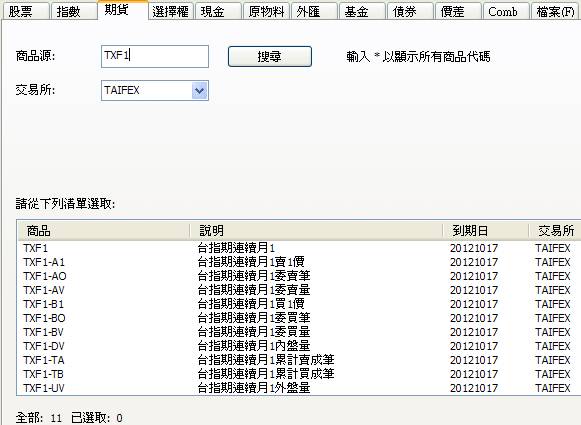This screenshot has height=425, width=581.
Task: Select the TXF1-A1 row
Action: (299, 262)
